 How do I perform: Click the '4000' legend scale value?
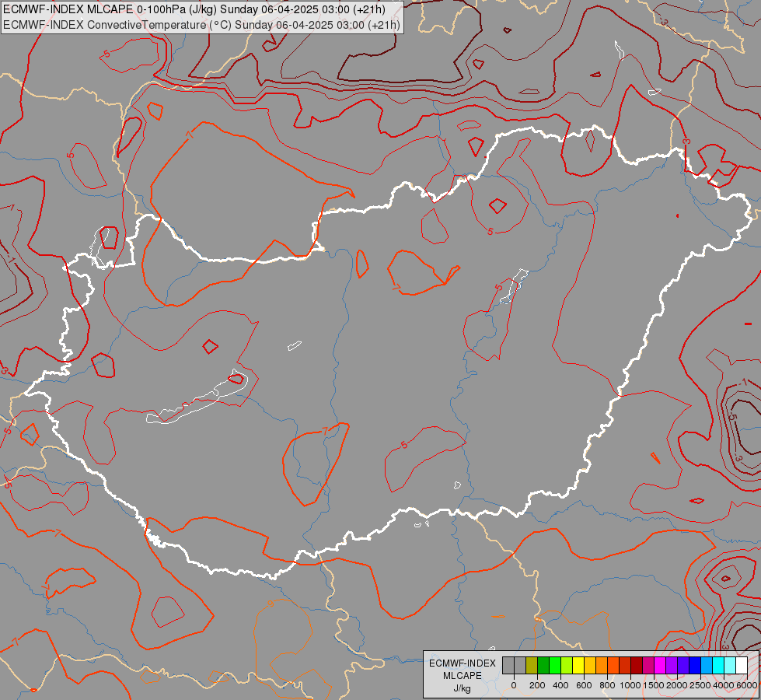[724, 685]
